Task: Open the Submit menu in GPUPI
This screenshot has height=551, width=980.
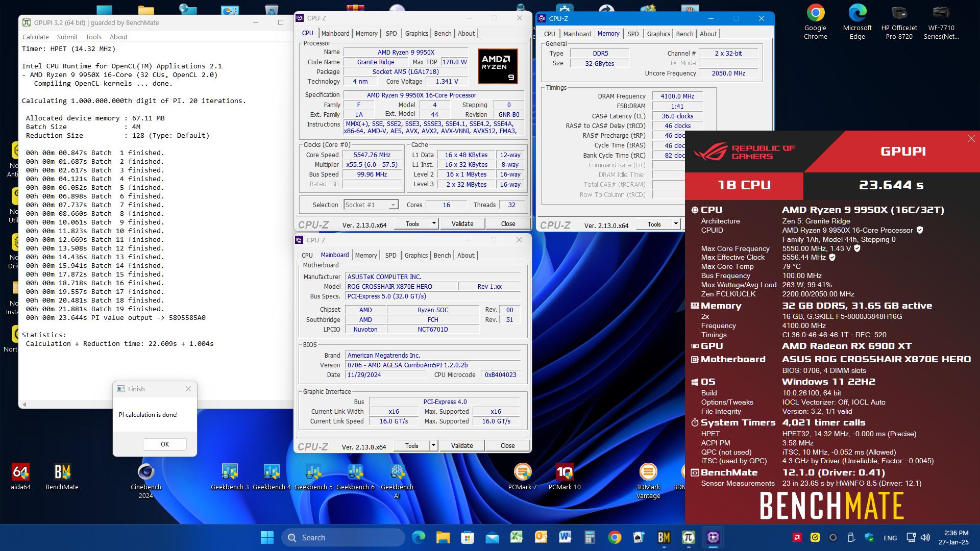Action: click(67, 37)
